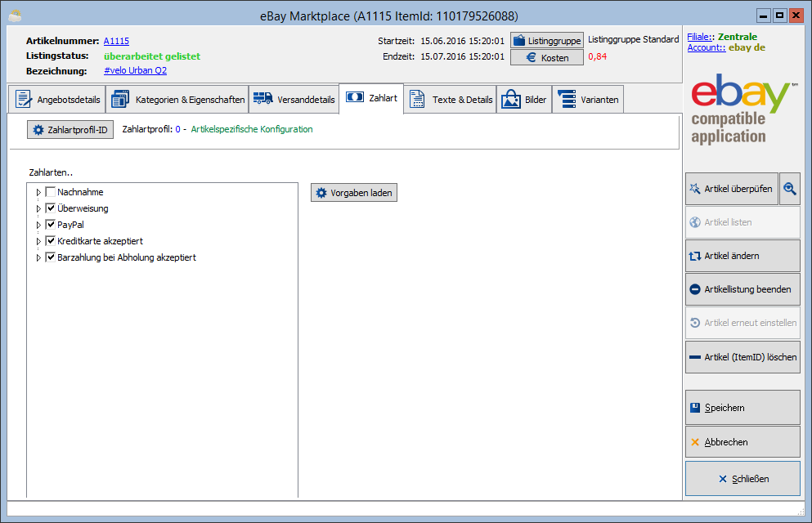Image resolution: width=812 pixels, height=523 pixels.
Task: Click the floppy disk icon on Speichern
Action: [695, 408]
